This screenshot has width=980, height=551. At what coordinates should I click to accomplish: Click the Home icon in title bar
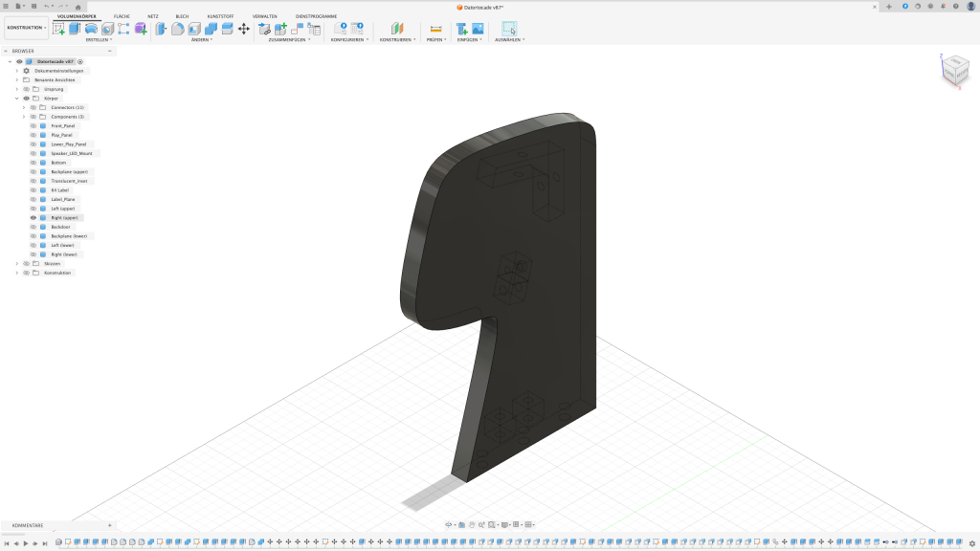78,7
